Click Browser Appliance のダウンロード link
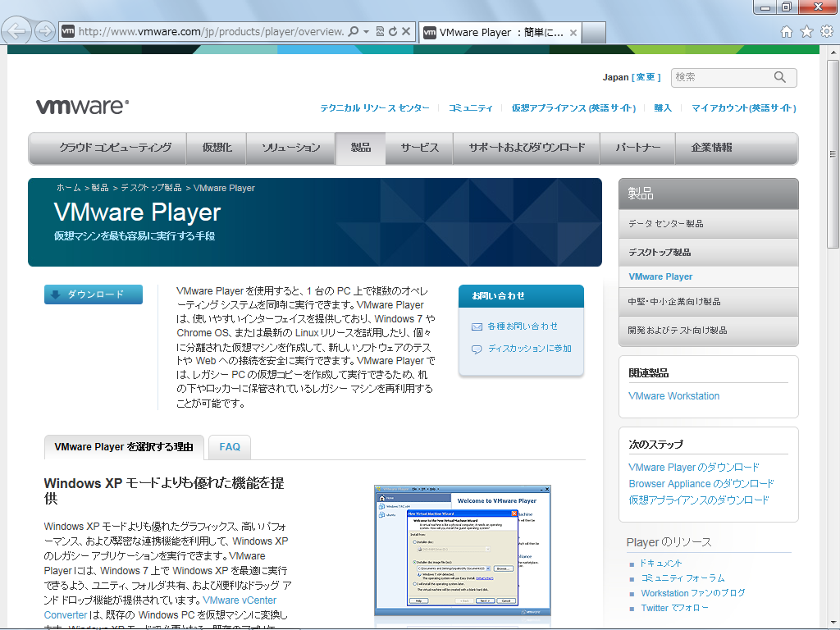Viewport: 840px width, 630px height. pyautogui.click(x=701, y=484)
